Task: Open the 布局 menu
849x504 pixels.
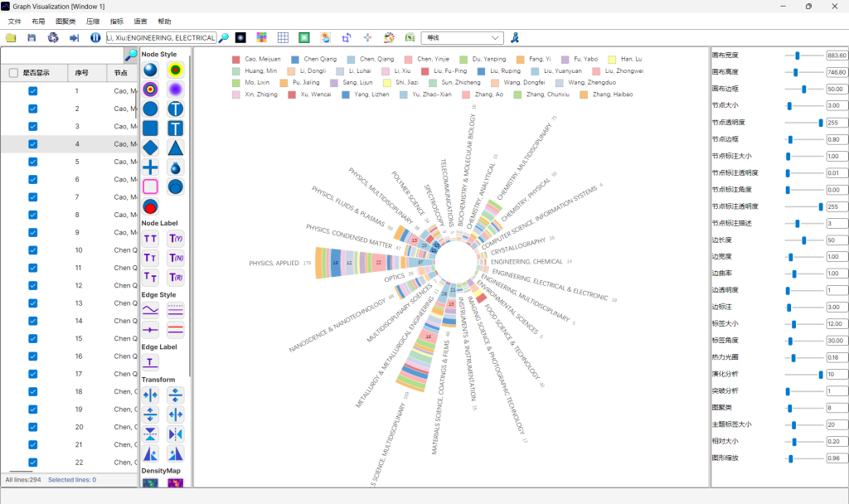Action: pos(38,22)
